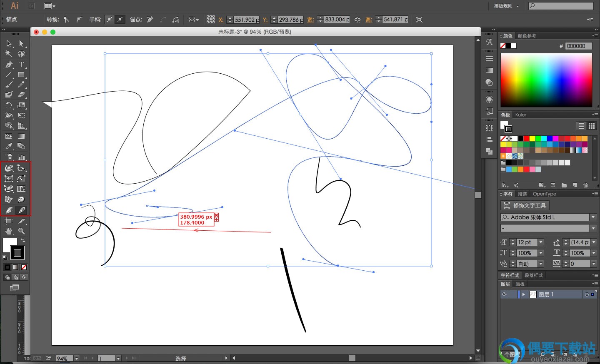Viewport: 600px width, 364px height.
Task: Toggle hide handles for multiple selected anchors
Action: [120, 20]
